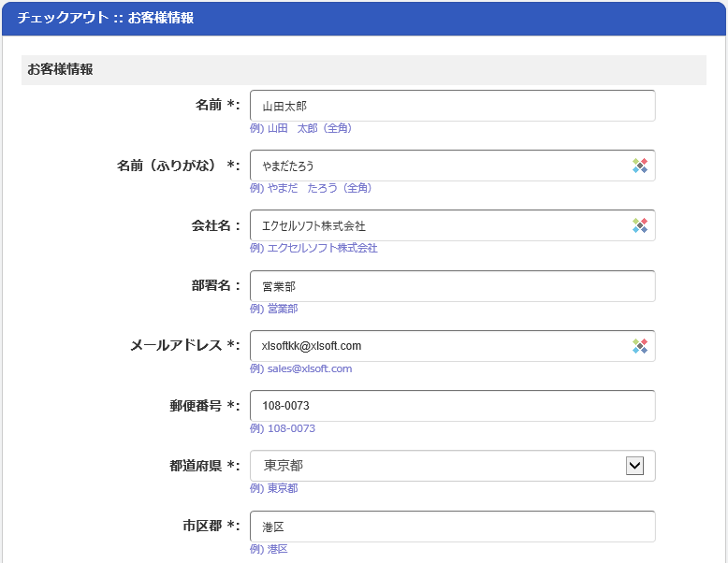
Task: Click the チェックアウト :: お客様情報 title bar
Action: coord(364,18)
